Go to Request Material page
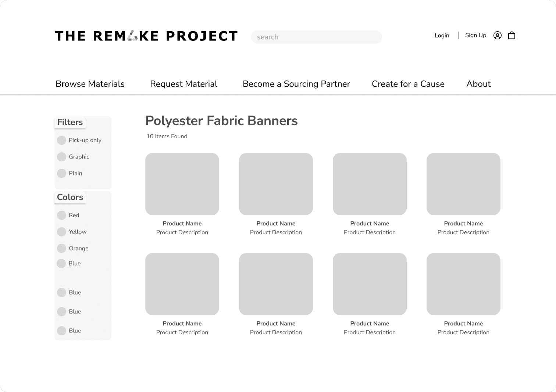 click(183, 84)
